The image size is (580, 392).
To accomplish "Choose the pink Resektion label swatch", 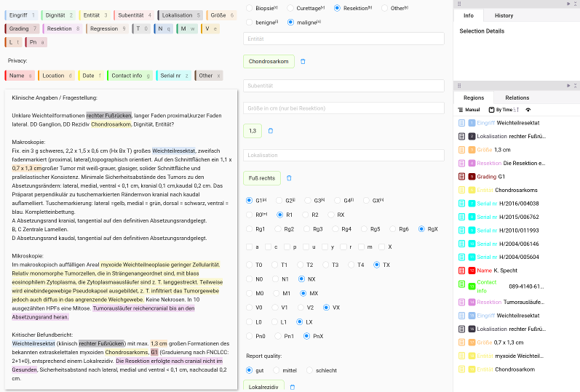I will [62, 29].
